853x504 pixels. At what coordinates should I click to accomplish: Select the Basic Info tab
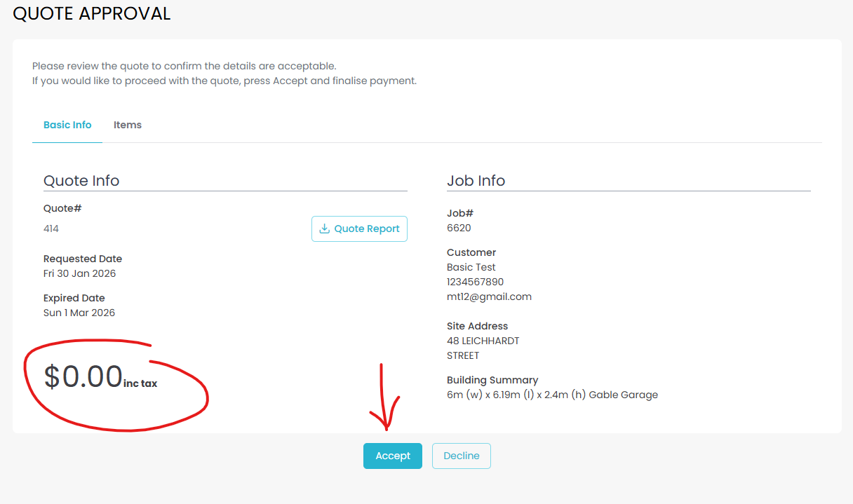pyautogui.click(x=67, y=125)
